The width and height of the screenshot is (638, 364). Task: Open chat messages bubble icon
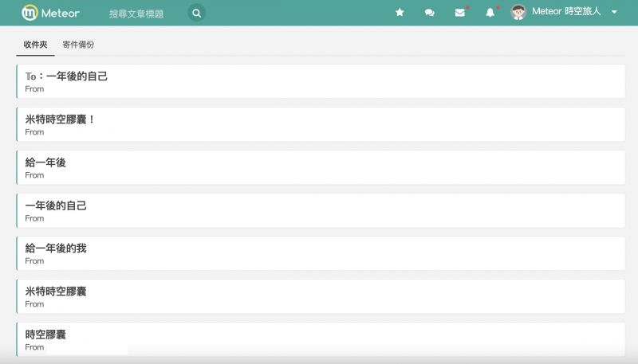click(430, 13)
